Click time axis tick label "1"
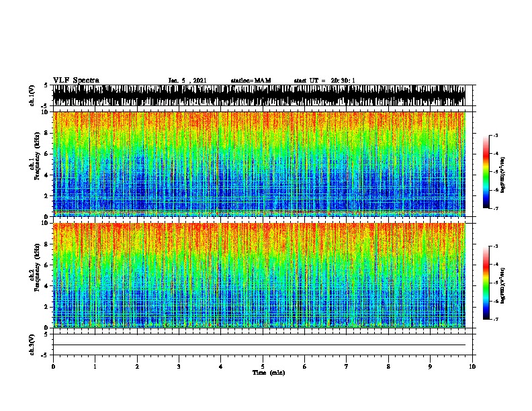This screenshot has height=411, width=532. (x=95, y=367)
